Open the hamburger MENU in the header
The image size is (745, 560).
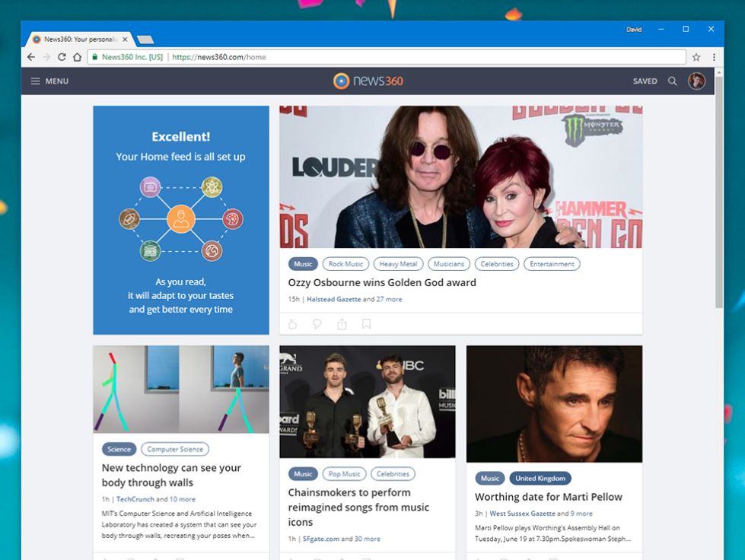point(49,81)
